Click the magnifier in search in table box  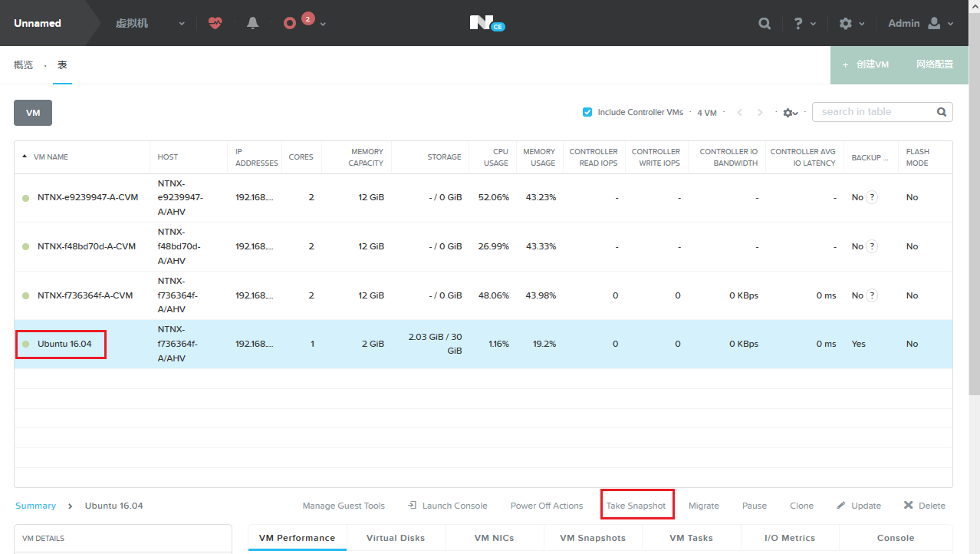[x=942, y=112]
